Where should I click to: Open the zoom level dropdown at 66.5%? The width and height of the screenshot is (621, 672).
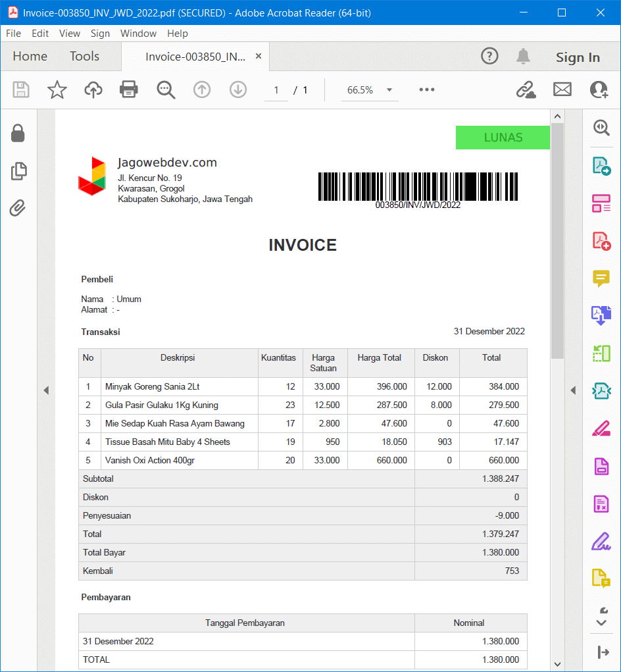point(389,90)
